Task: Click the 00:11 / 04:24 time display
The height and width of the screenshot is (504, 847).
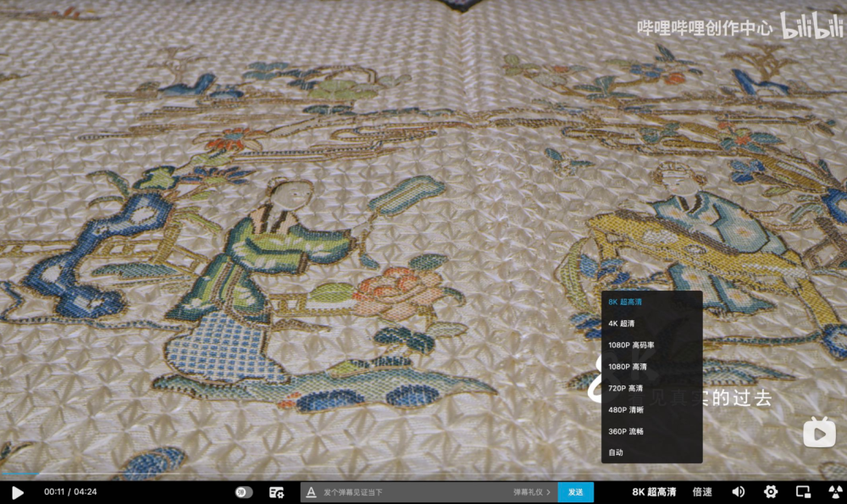Action: [x=70, y=492]
